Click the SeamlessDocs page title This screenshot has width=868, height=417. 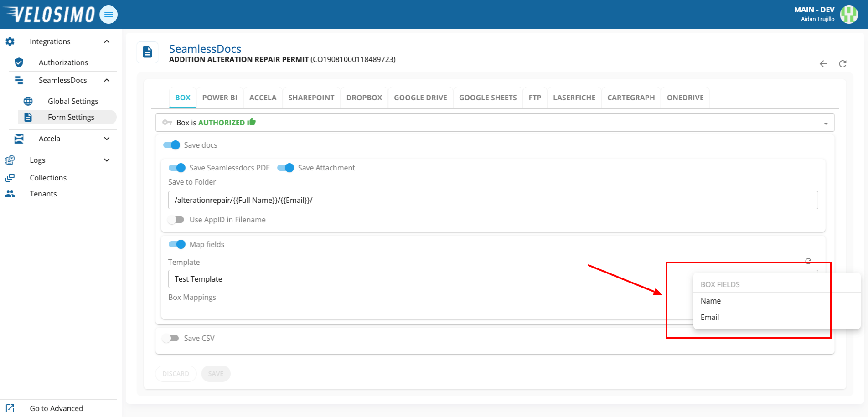[x=205, y=49]
